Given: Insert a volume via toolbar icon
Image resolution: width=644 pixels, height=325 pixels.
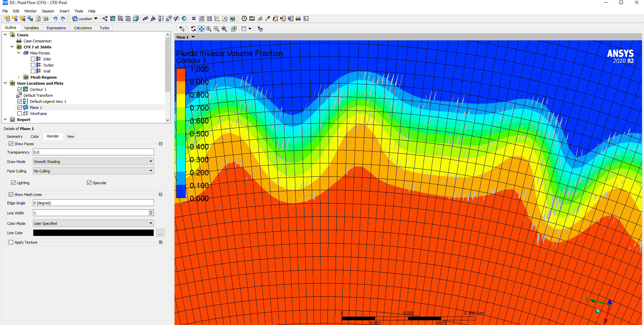Looking at the screenshot, I should coord(136,19).
